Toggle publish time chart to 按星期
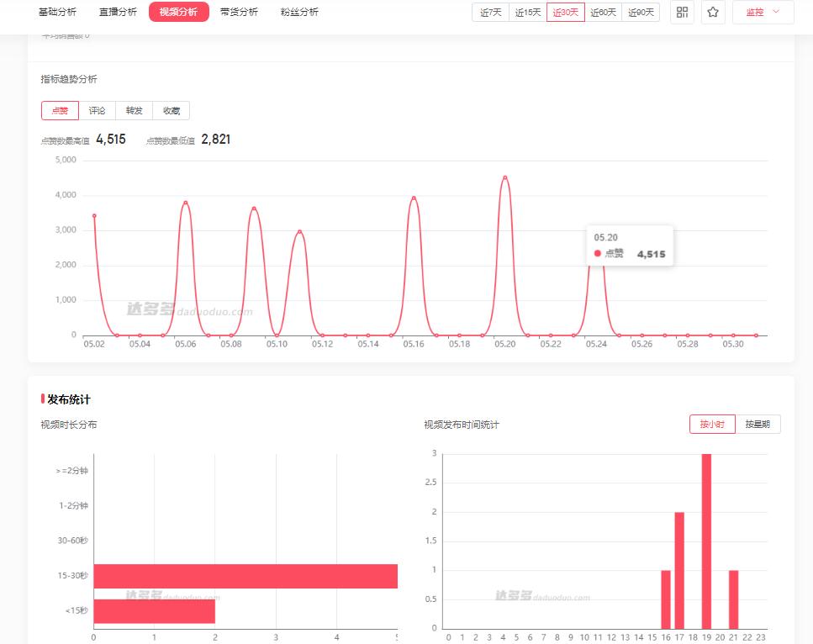The image size is (813, 644). pos(758,425)
